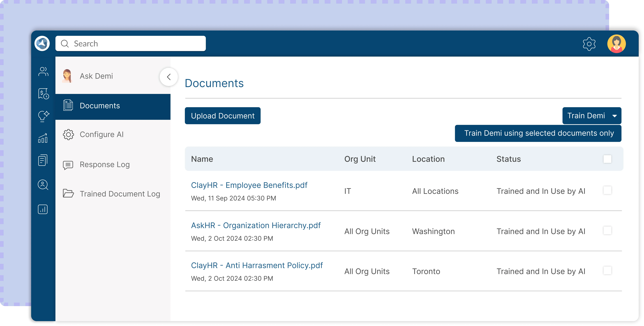The image size is (644, 326).
Task: Open the settings gear in top bar
Action: [x=589, y=44]
